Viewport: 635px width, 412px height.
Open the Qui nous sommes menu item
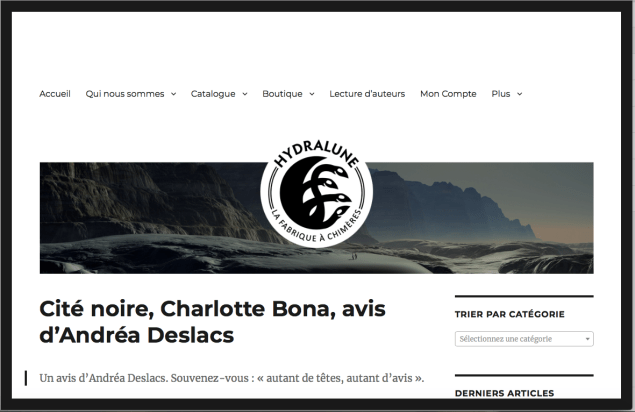[125, 94]
